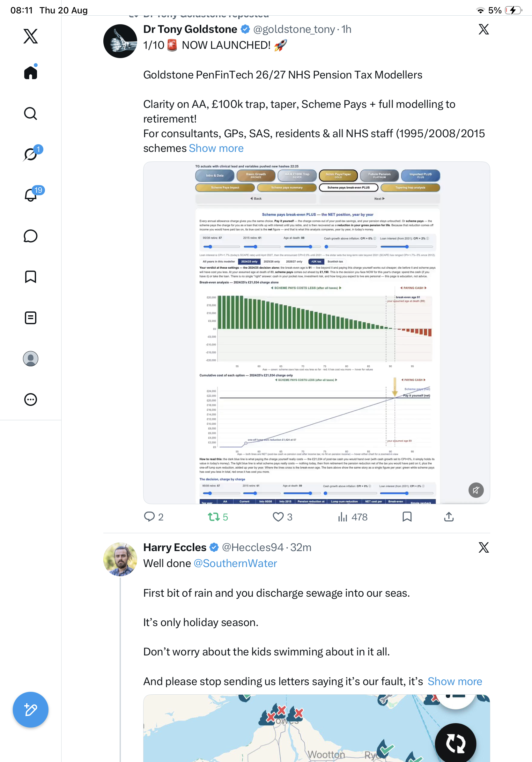The image size is (532, 762).
Task: Share the Goldstone post via share icon
Action: coord(449,516)
